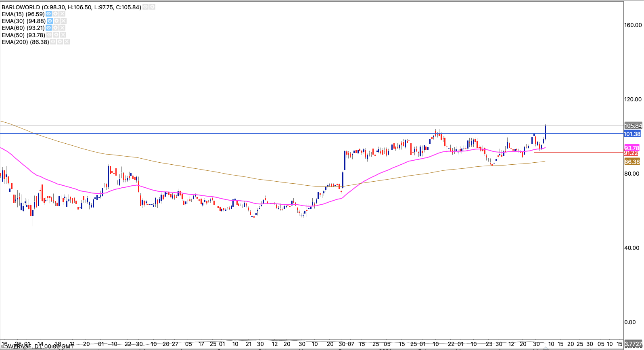The image size is (644, 350).
Task: Select the red 91.22 price level label
Action: click(631, 153)
